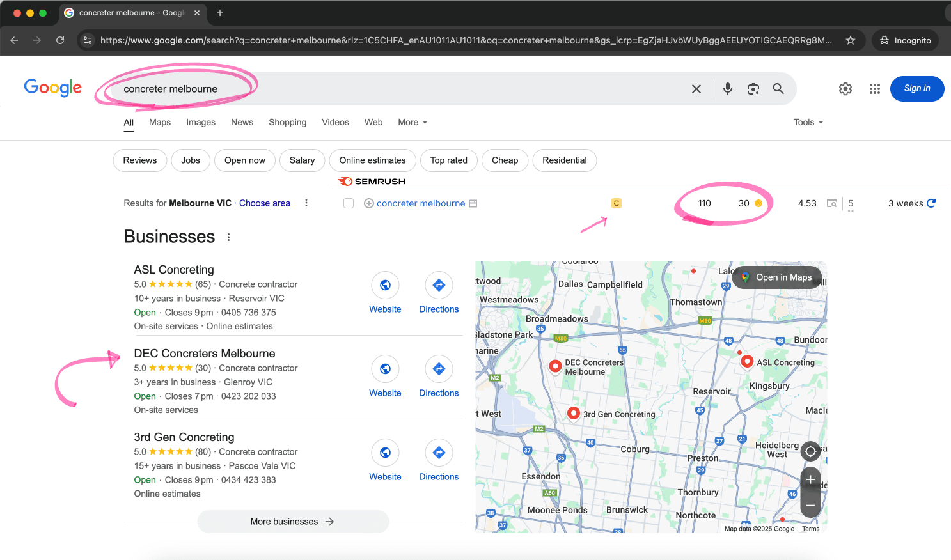This screenshot has width=951, height=560.
Task: Open Google Lens image search
Action: click(x=753, y=89)
